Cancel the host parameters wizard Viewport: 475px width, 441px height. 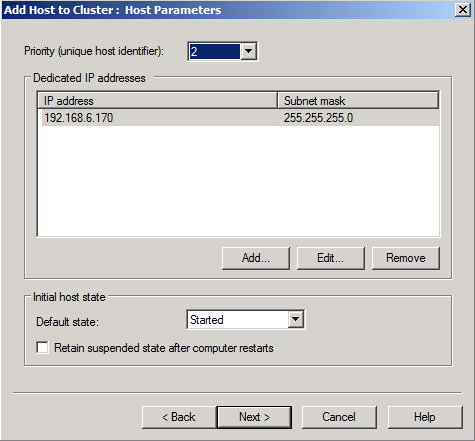pyautogui.click(x=339, y=417)
